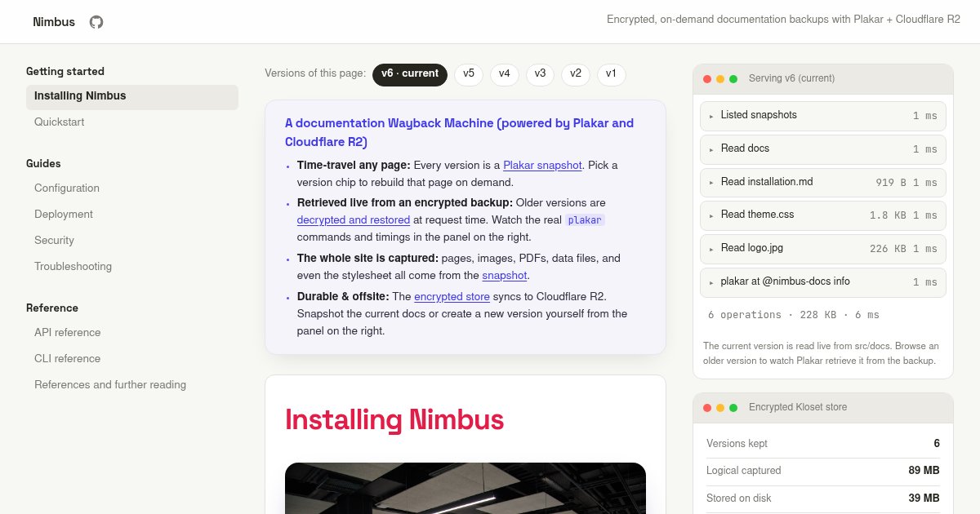Open the Security guide

[x=132, y=241]
